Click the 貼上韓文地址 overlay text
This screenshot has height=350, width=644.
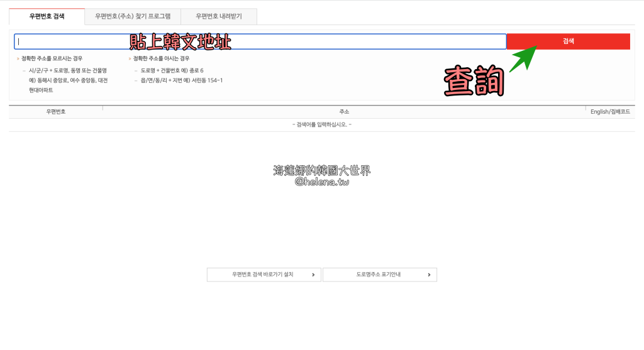[x=180, y=41]
